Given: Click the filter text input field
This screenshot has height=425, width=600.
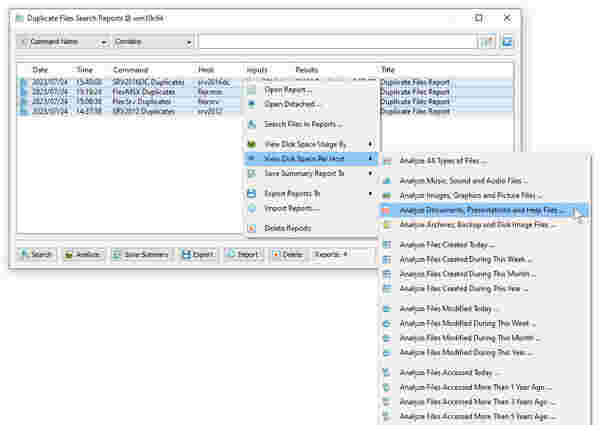Looking at the screenshot, I should tap(337, 42).
